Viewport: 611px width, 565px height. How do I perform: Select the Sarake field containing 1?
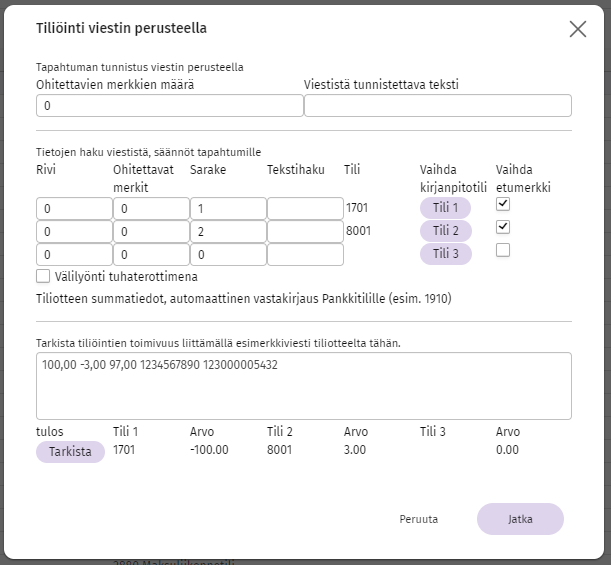[x=228, y=208]
